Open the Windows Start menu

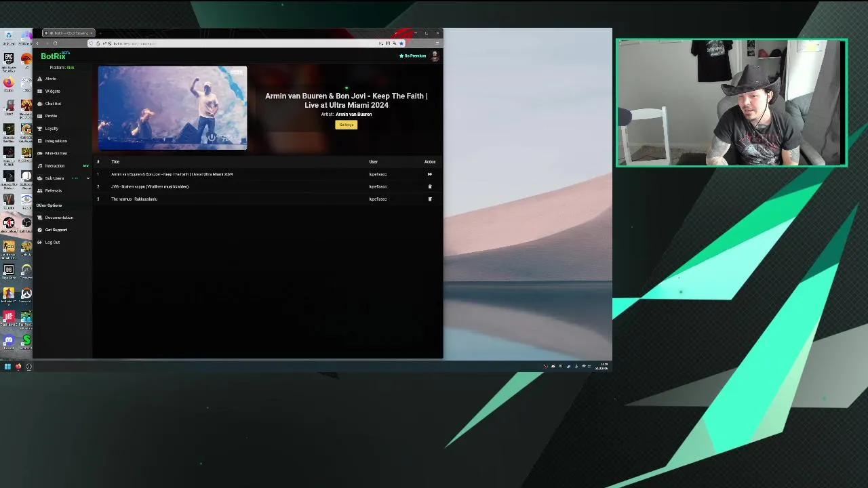(x=7, y=367)
